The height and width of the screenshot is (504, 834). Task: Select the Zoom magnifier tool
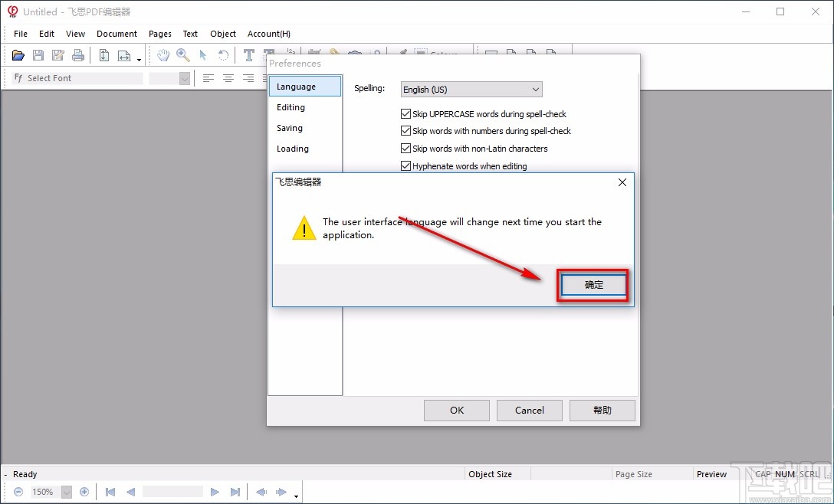click(183, 55)
